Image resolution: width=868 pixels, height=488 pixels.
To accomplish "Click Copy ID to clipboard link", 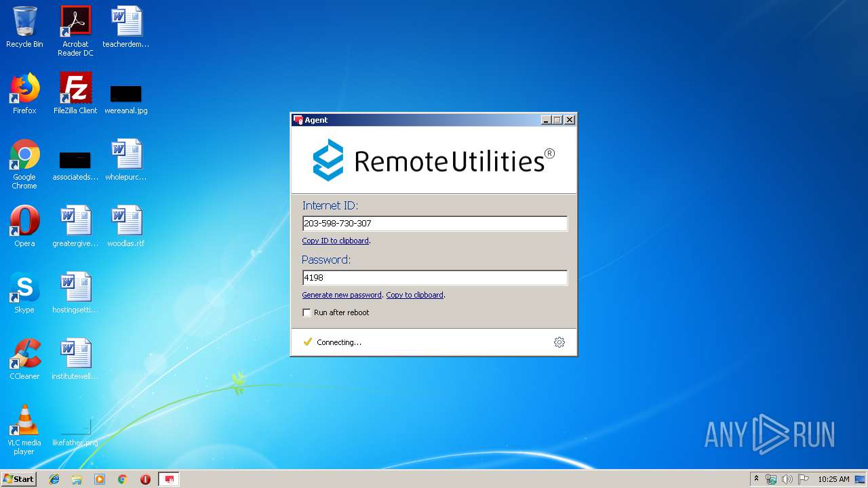I will coord(336,241).
